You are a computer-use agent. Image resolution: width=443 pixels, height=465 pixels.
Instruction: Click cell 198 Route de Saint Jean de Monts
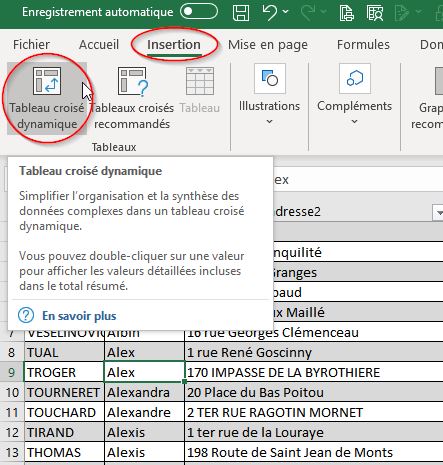[x=314, y=452]
